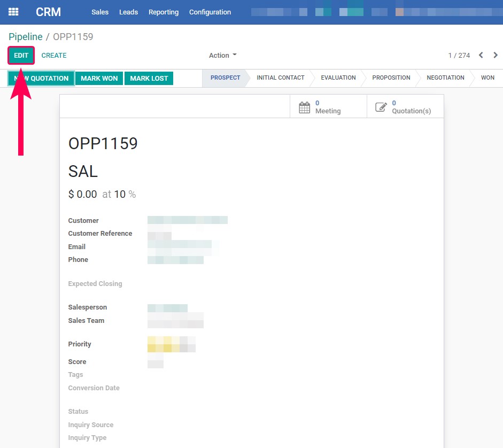Click the Quotation edit icon
The width and height of the screenshot is (503, 448).
pyautogui.click(x=381, y=107)
